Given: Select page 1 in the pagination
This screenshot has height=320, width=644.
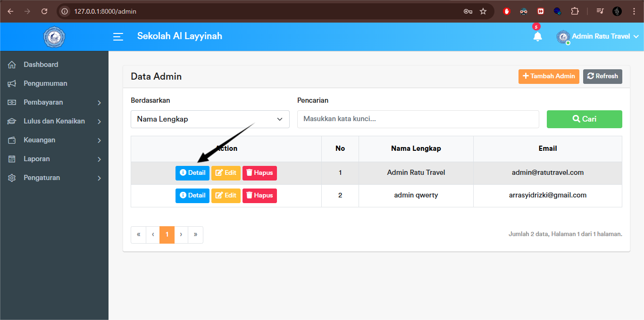Looking at the screenshot, I should point(167,234).
